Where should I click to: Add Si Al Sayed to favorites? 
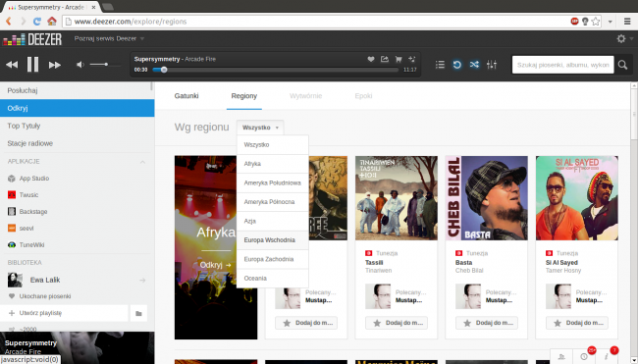pos(577,323)
